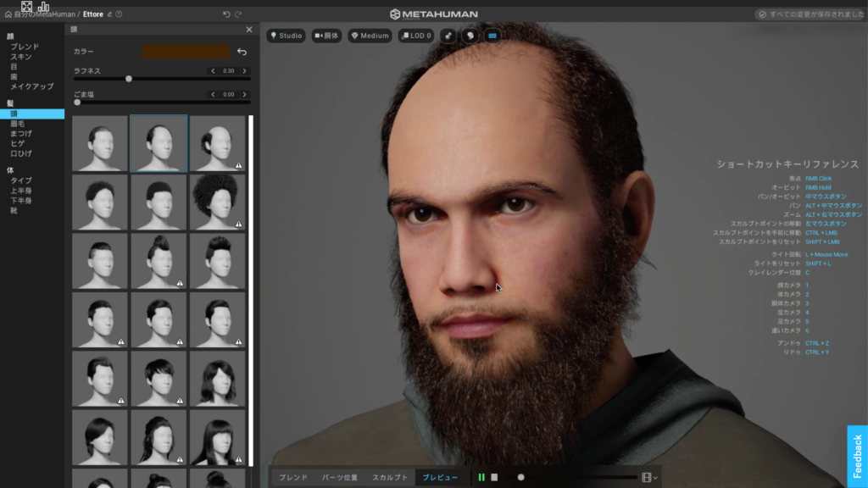
Task: Choose the top knot bun hair thumbnail
Action: pyautogui.click(x=159, y=261)
